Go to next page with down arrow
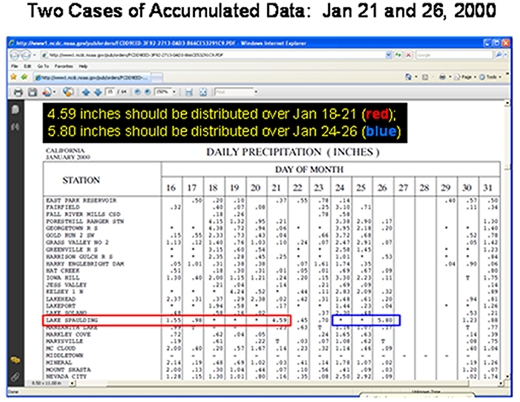The image size is (520, 402). 98,92
